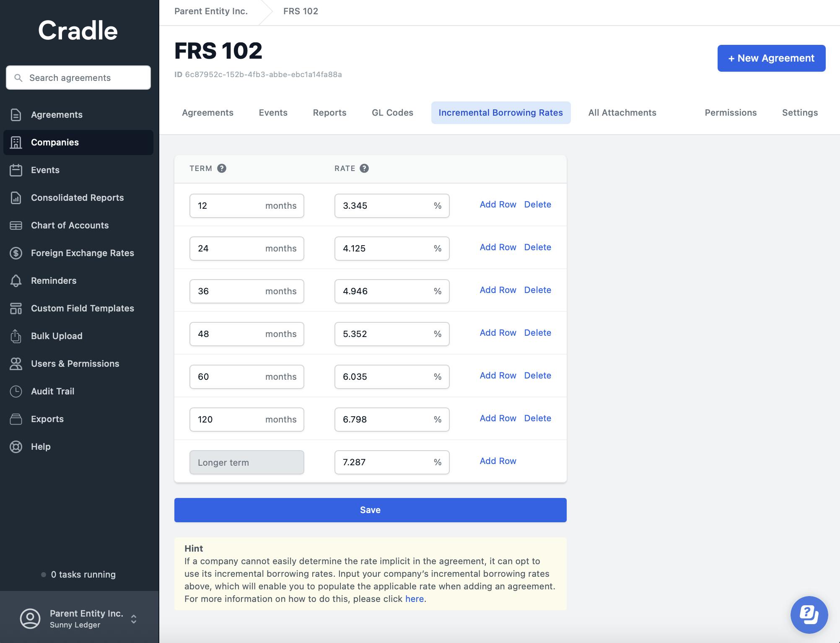Open the Settings tab
Screen dimensions: 840x643
click(x=800, y=113)
